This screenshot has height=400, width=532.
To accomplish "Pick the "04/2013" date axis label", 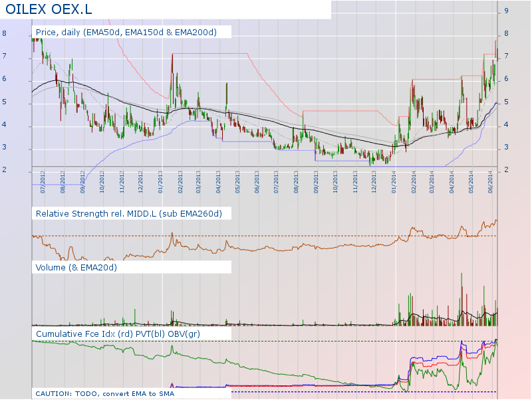I will (219, 182).
